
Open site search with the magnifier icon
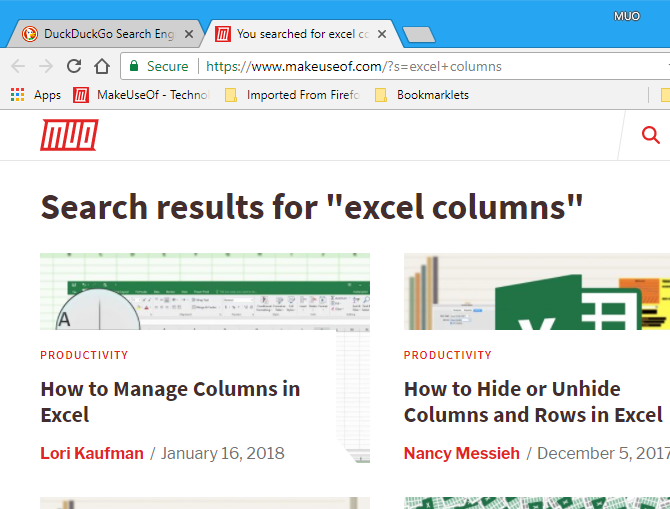pos(650,135)
